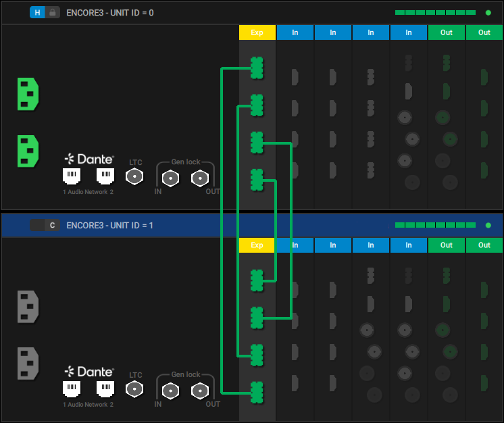Select the ENCORE3 - UNIT ID = 0 title
The width and height of the screenshot is (504, 423).
(110, 13)
